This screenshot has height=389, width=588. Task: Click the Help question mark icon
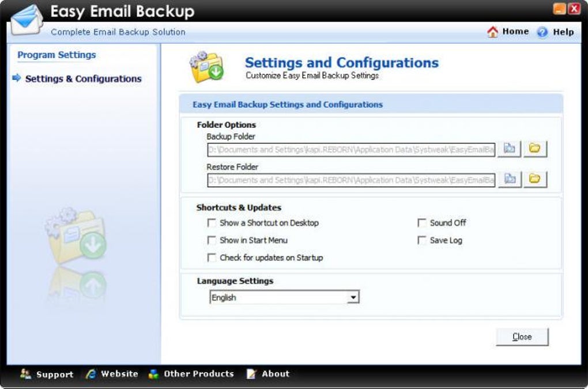point(542,32)
